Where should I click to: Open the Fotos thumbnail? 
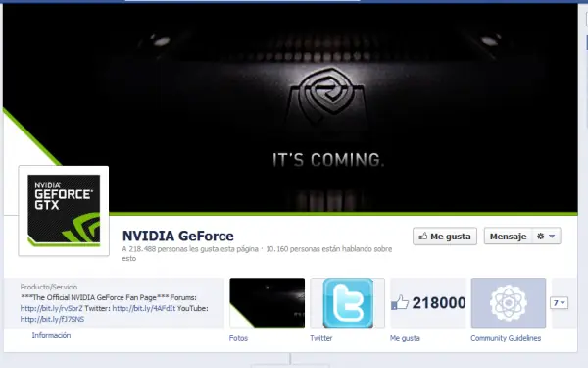tap(267, 302)
